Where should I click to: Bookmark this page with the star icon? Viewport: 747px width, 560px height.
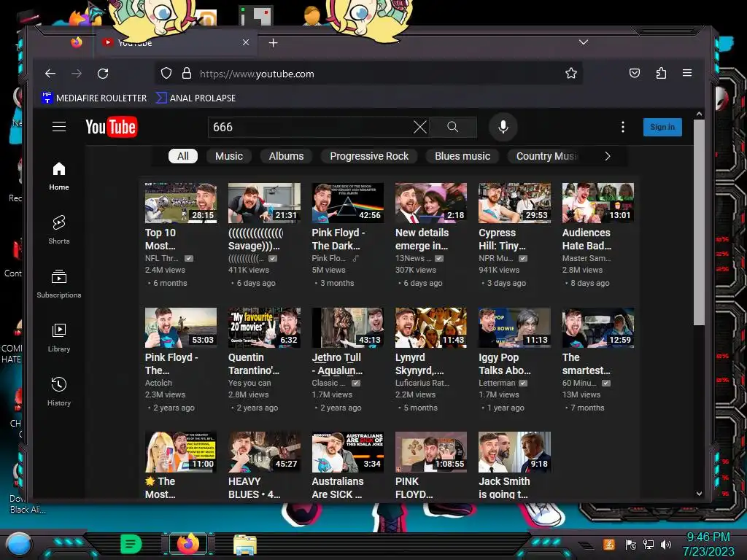(570, 74)
